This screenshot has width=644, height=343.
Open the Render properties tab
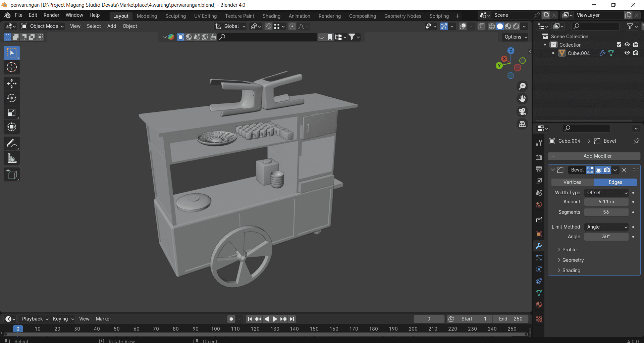tap(539, 157)
